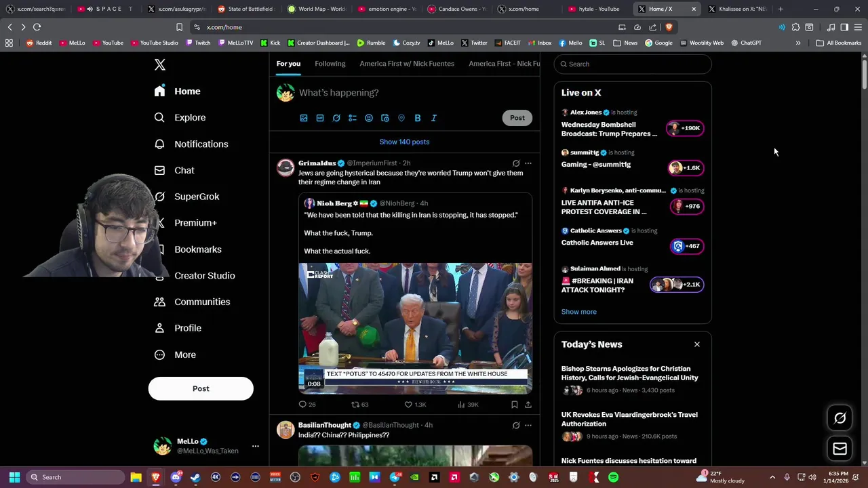
Task: Expand the More menu in sidebar
Action: [x=175, y=354]
